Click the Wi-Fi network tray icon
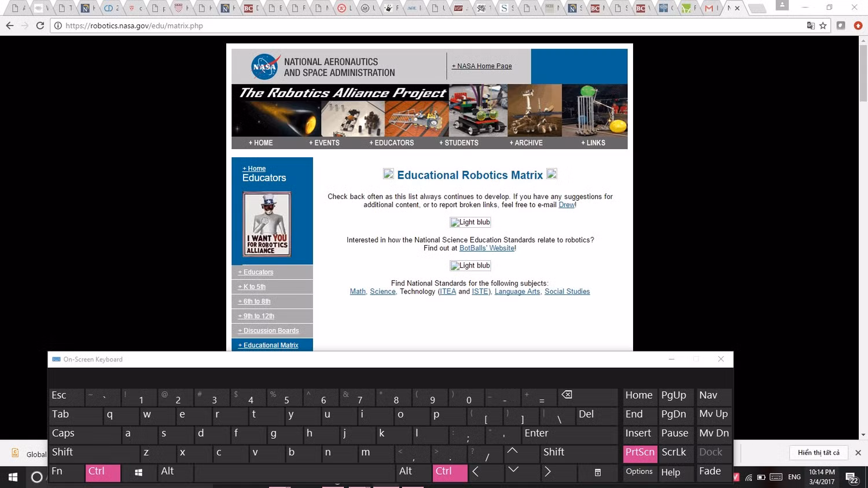The height and width of the screenshot is (488, 868). tap(749, 478)
